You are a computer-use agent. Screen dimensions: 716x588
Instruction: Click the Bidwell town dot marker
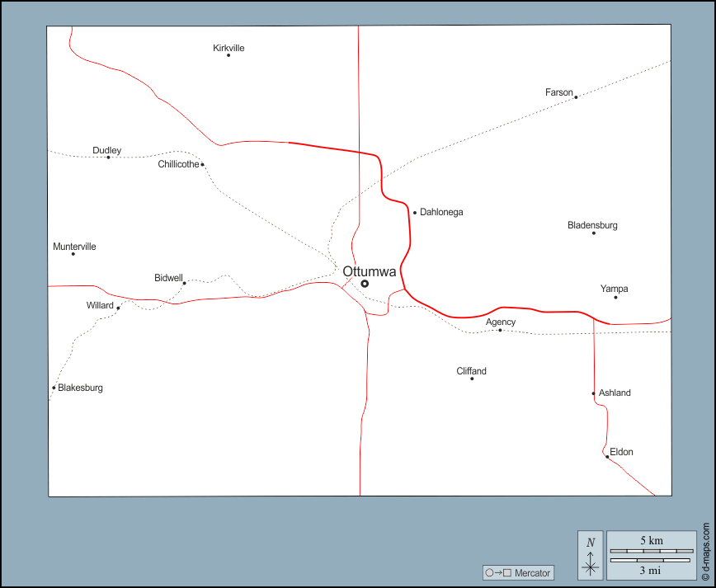(184, 283)
